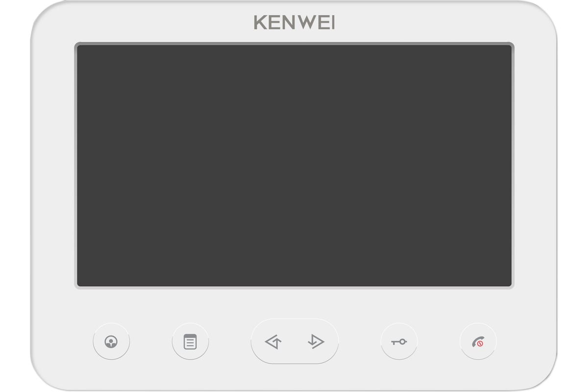This screenshot has height=392, width=588.
Task: Tap the monitor view button
Action: point(111,341)
